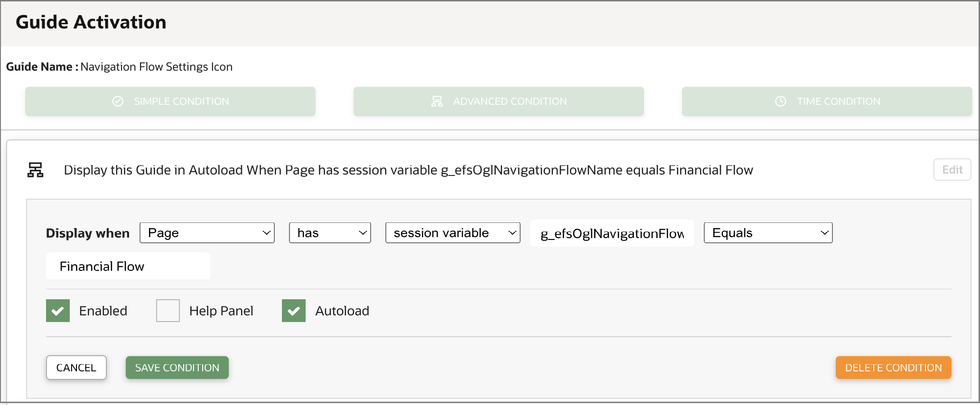This screenshot has height=405, width=980.
Task: Open the 'has' operator dropdown
Action: click(329, 232)
